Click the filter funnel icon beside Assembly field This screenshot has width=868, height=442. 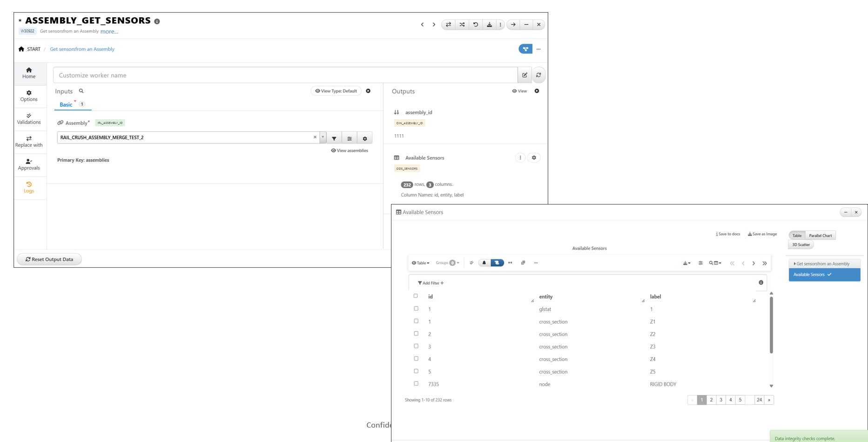[334, 138]
